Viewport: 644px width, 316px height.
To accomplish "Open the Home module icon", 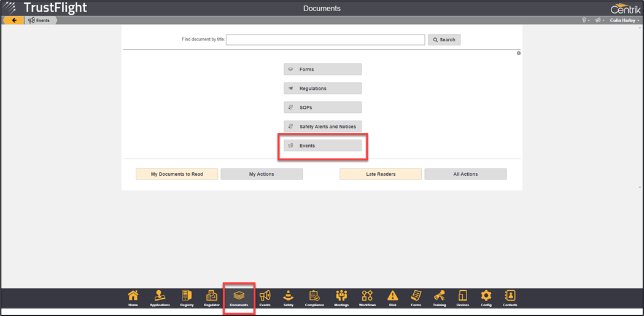I will 133,298.
